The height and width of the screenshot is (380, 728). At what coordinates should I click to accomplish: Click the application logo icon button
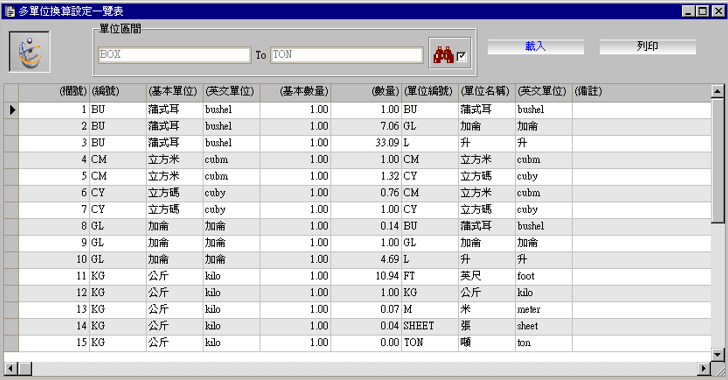pos(29,52)
